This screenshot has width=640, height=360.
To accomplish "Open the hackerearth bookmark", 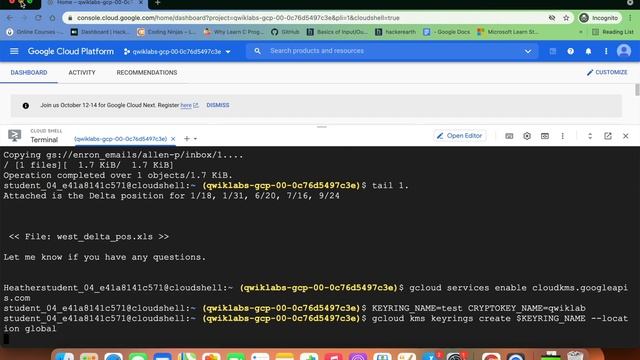I will tap(395, 32).
